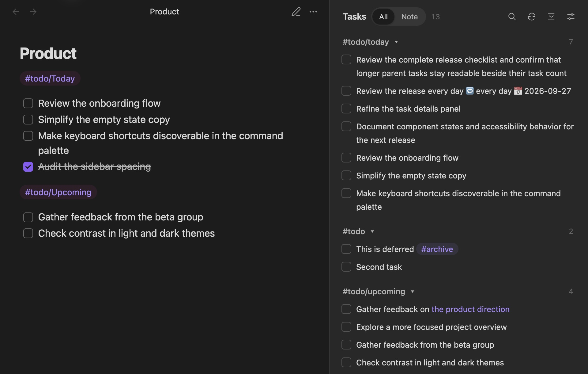The image size is (588, 374).
Task: Refresh tasks with the sync icon
Action: click(532, 17)
